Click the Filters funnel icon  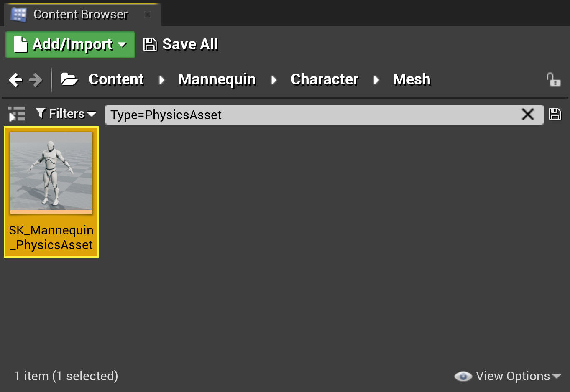(x=40, y=113)
